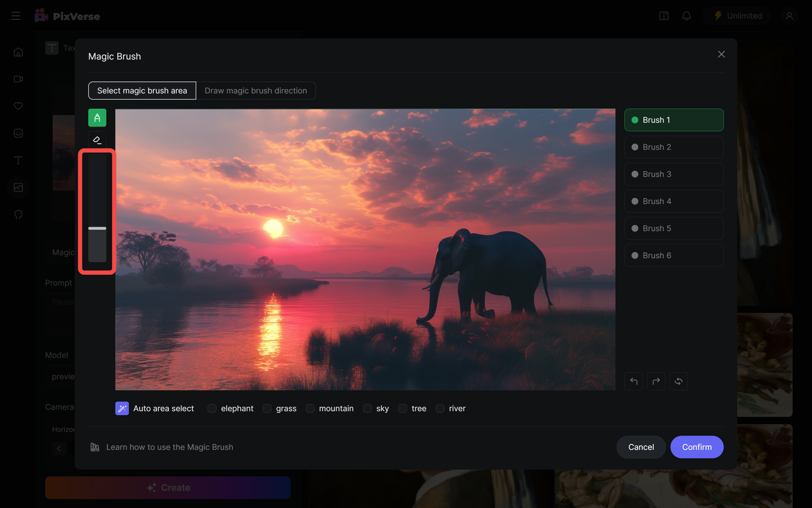Open the user profile icon

pyautogui.click(x=789, y=16)
